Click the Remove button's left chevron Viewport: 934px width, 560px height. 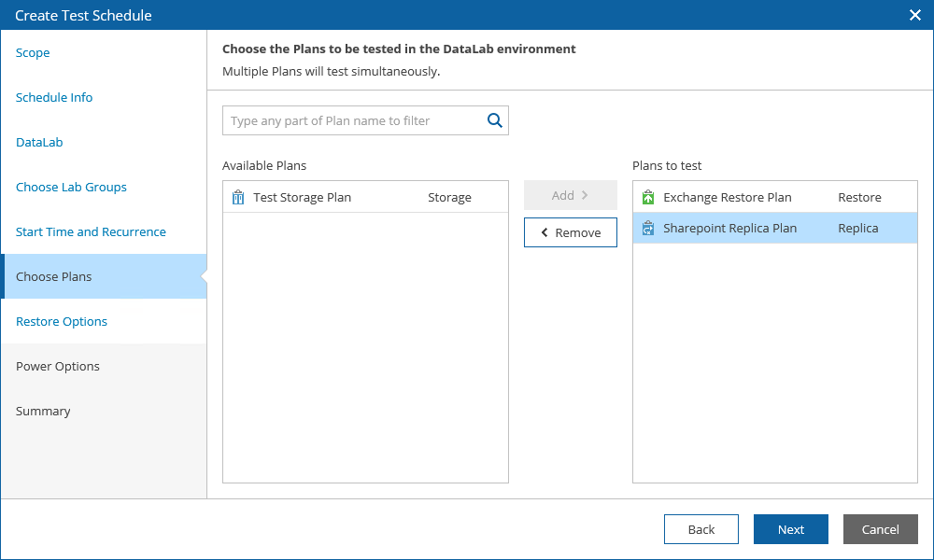tap(545, 232)
